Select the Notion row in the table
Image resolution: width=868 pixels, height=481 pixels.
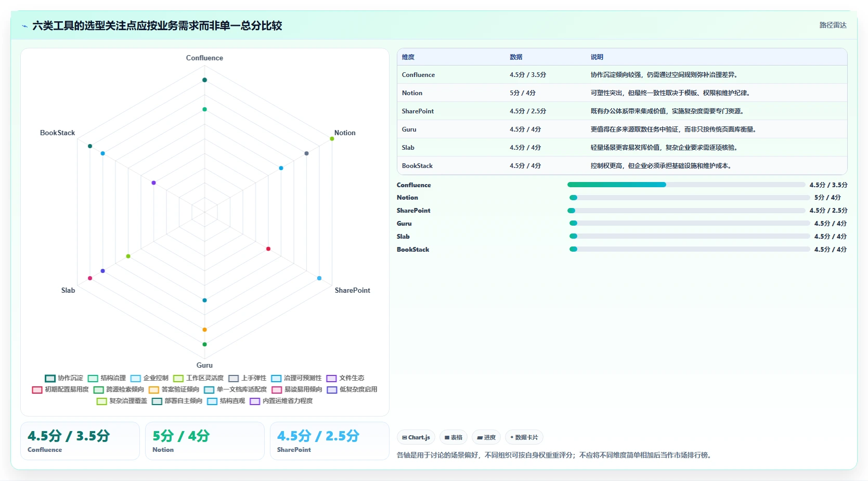click(622, 93)
